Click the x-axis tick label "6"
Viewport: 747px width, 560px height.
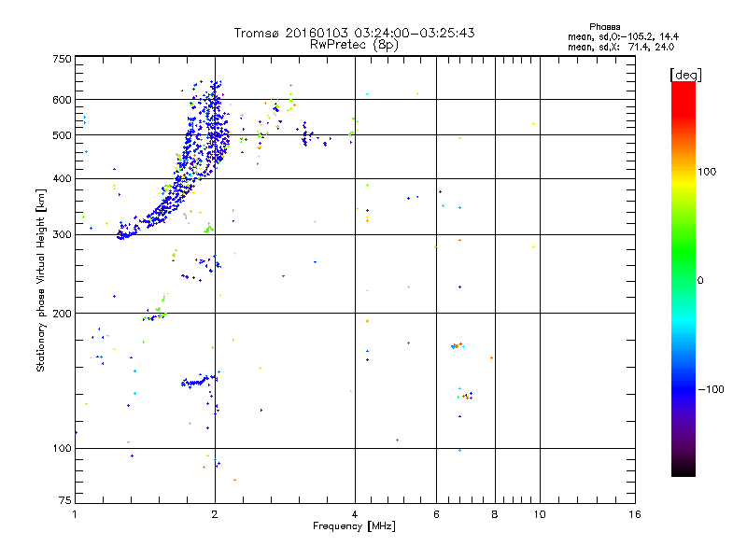click(x=436, y=514)
